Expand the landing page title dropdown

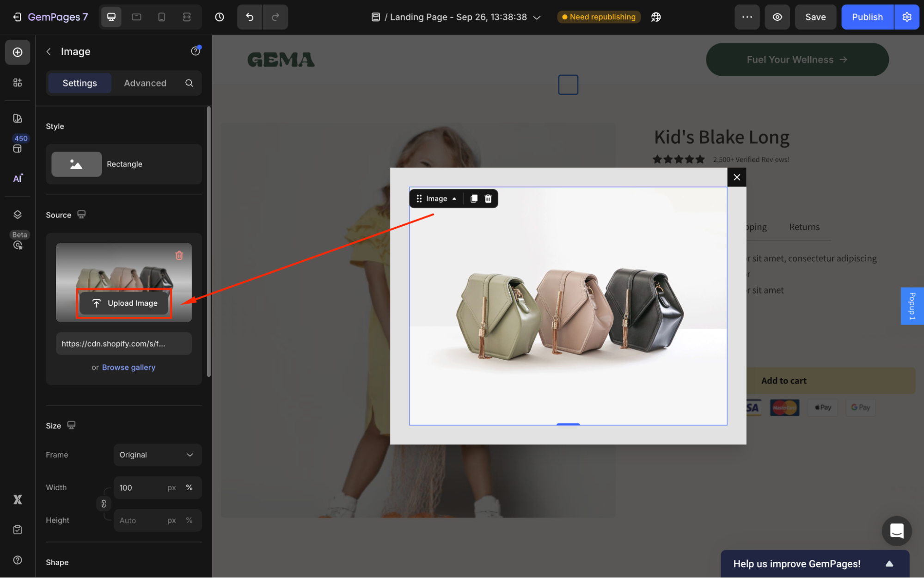point(537,17)
